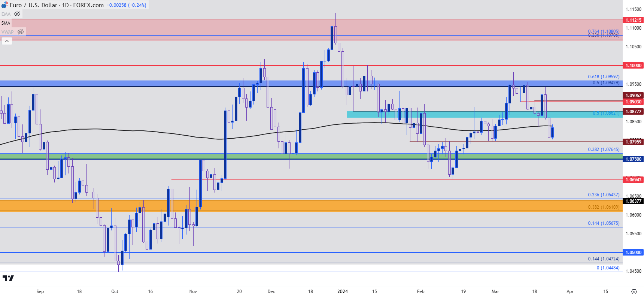Screen dimensions: 644x296
Task: Select Fibonacci label 0.5 (1.08621)
Action: [606, 113]
